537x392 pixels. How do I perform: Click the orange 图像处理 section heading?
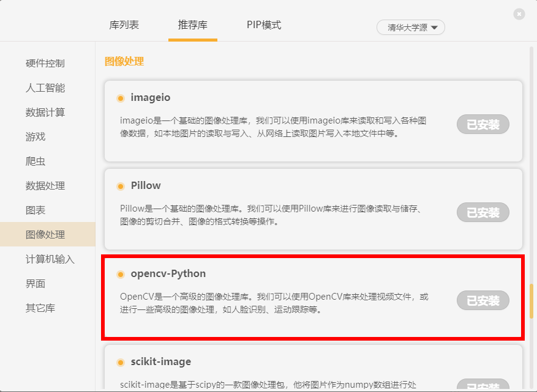point(124,62)
